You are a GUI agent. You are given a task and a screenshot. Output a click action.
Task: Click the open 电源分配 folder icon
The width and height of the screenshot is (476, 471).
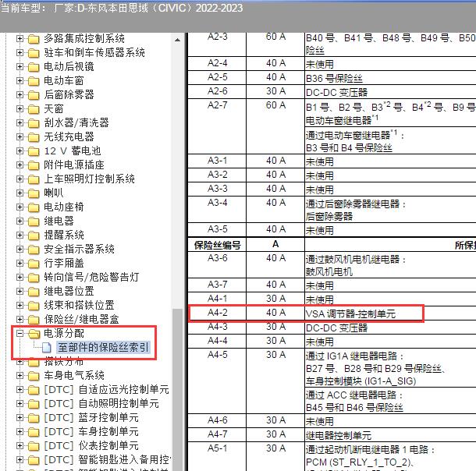34,334
